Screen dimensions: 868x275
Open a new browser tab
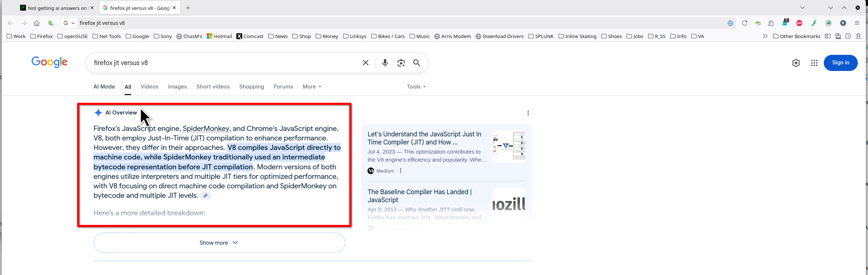click(188, 8)
